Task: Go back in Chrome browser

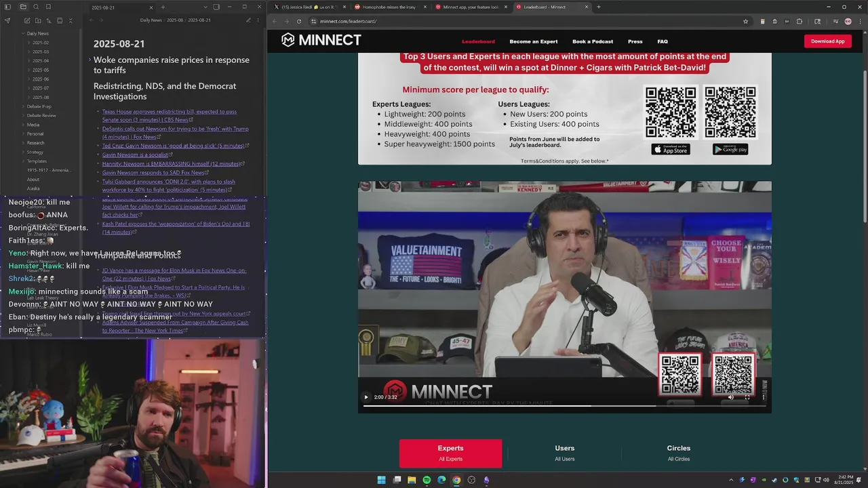Action: 275,21
